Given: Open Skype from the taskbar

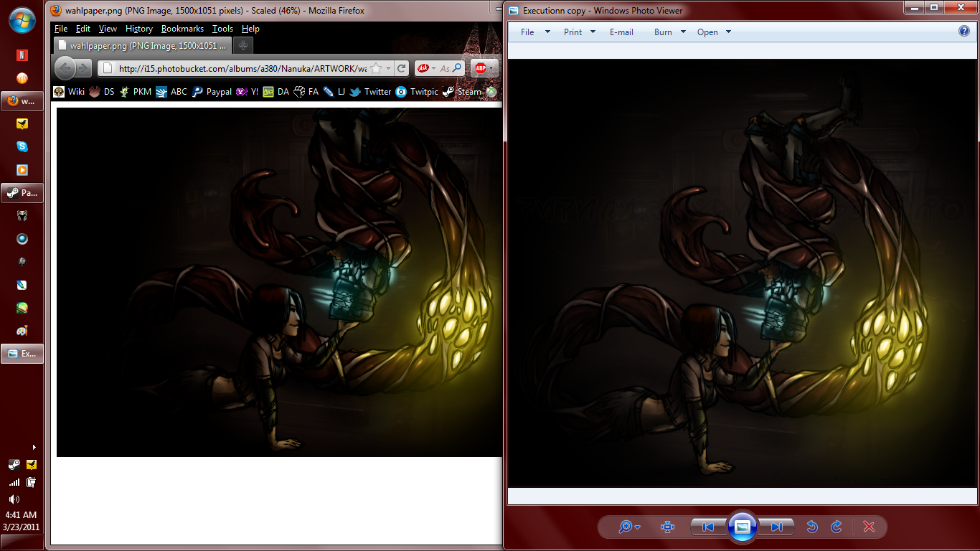Looking at the screenshot, I should click(x=22, y=146).
